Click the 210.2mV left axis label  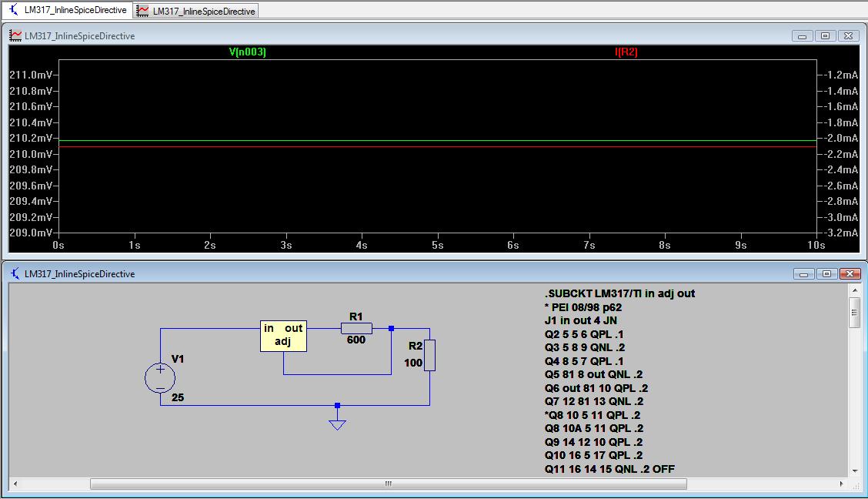point(31,138)
